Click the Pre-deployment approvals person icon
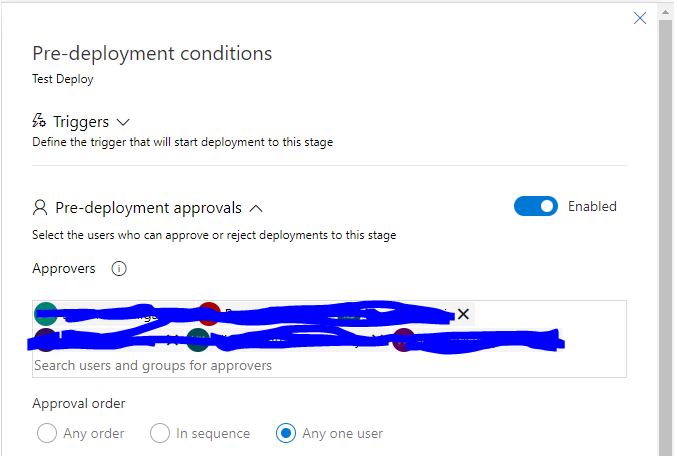The image size is (677, 463). tap(40, 208)
